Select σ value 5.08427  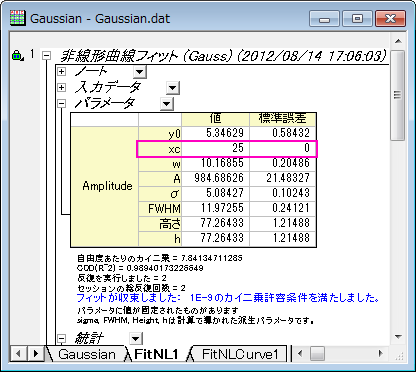(x=216, y=193)
